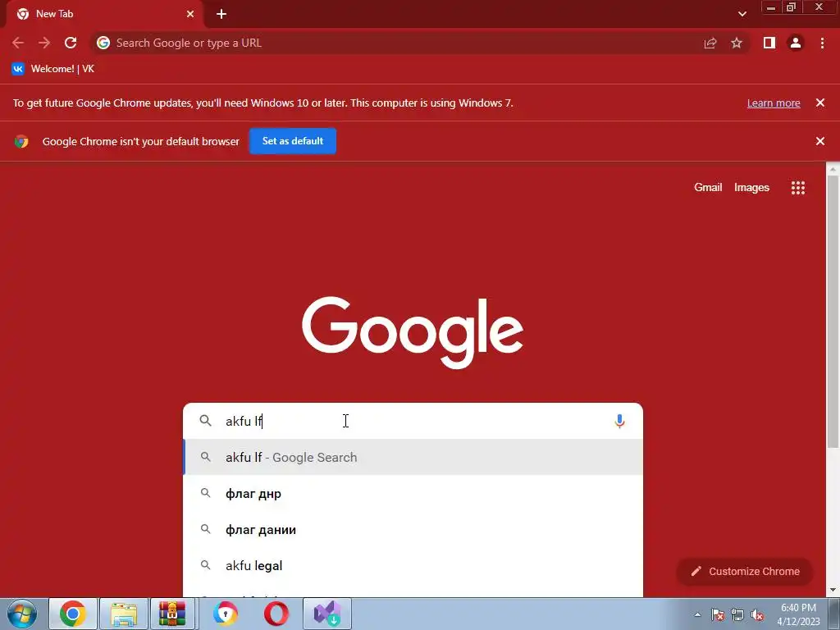Open the Google apps grid
Viewport: 840px width, 630px height.
[x=798, y=188]
